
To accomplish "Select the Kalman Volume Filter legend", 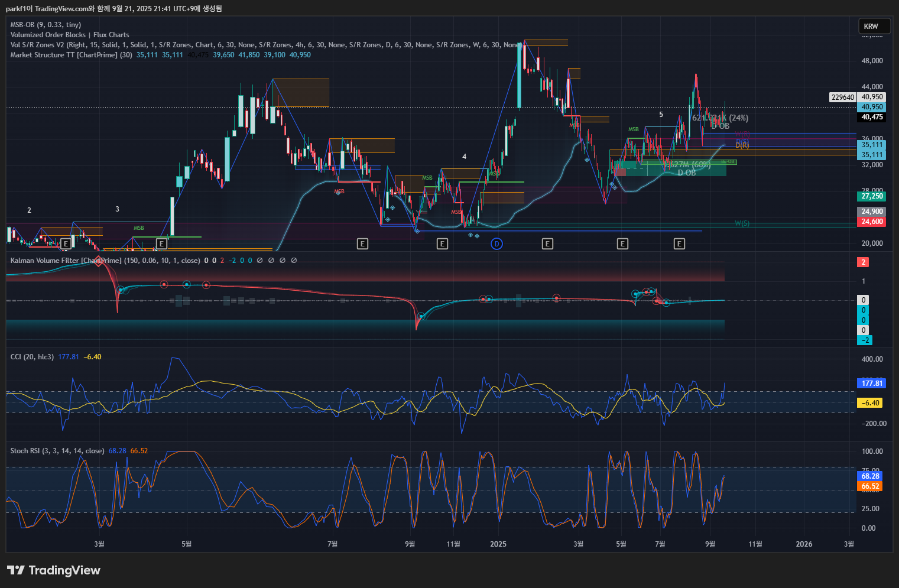I will (x=105, y=261).
